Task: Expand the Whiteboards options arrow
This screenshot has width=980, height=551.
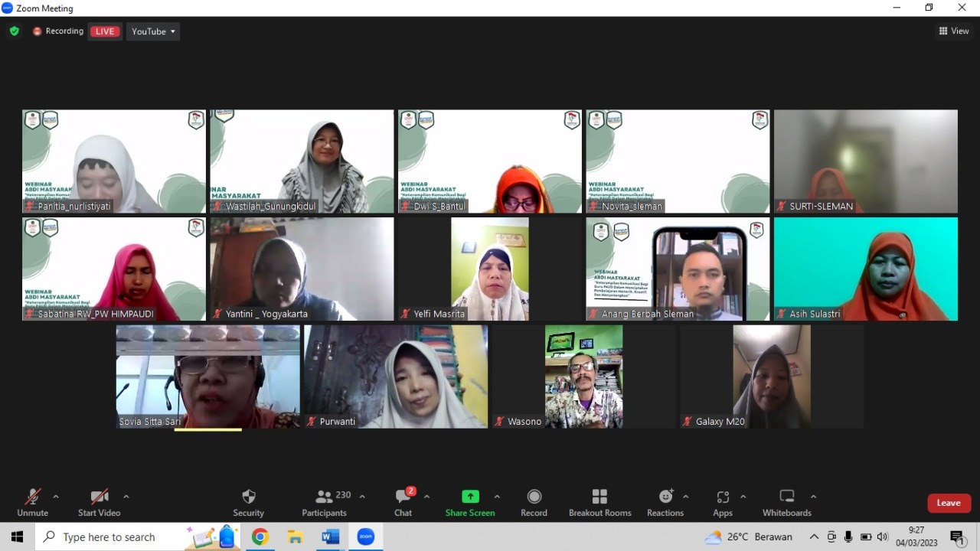Action: point(813,497)
